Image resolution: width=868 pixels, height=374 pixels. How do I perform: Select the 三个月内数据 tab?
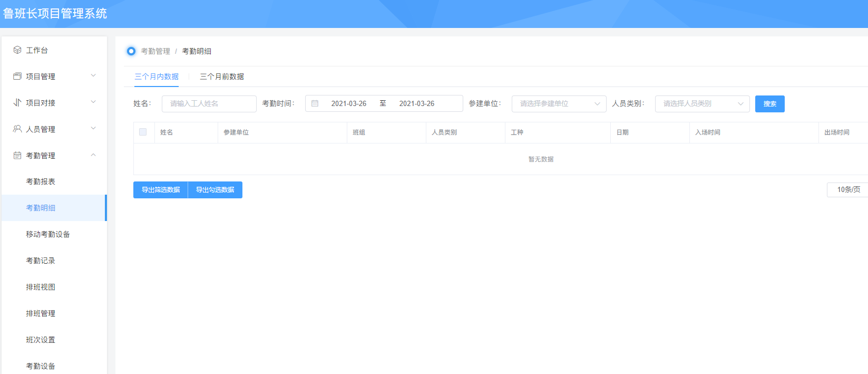(x=157, y=77)
